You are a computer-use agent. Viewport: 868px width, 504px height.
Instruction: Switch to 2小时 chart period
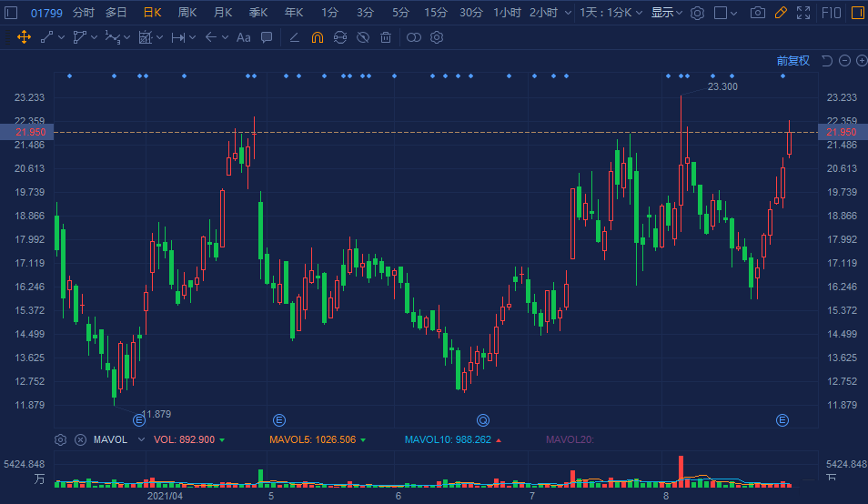tap(543, 13)
